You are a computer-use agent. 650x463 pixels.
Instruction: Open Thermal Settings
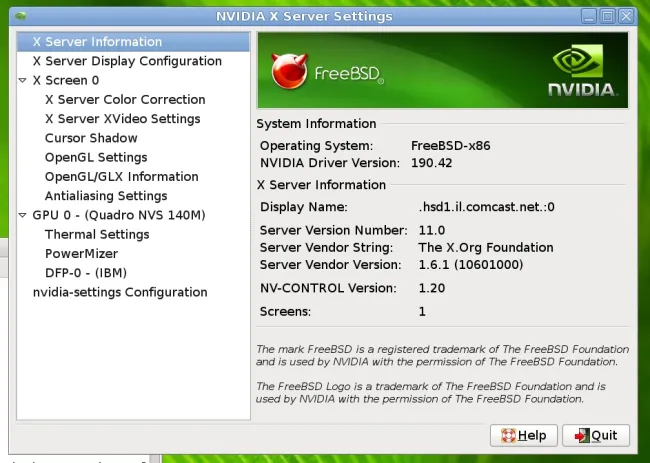[97, 234]
